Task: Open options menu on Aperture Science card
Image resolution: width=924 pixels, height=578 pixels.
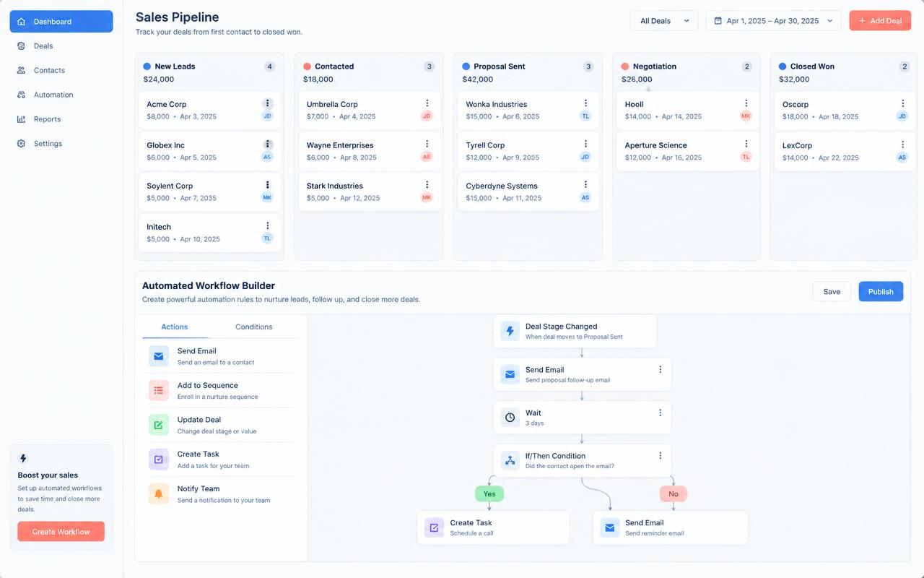Action: click(746, 144)
